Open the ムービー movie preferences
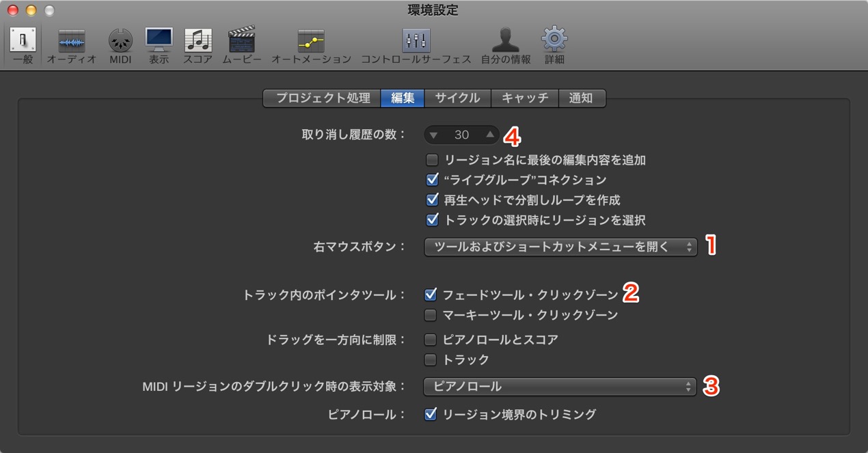 tap(241, 46)
